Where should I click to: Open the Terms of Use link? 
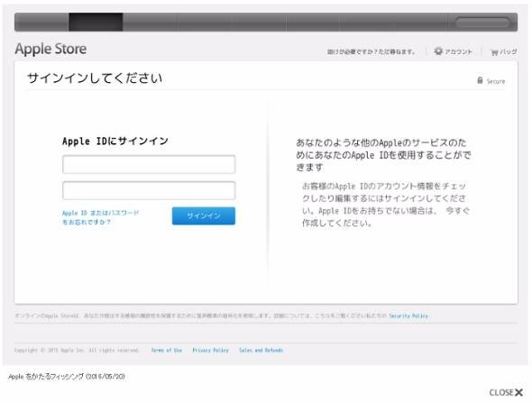(167, 350)
